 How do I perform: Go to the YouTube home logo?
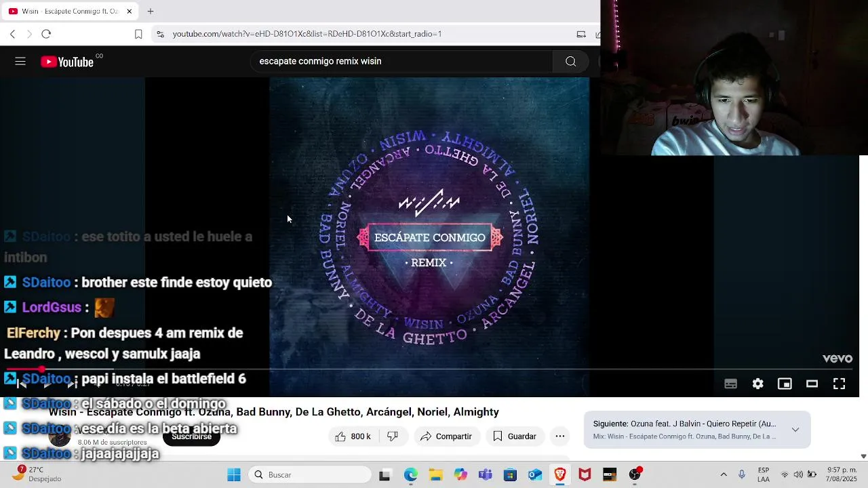point(67,62)
